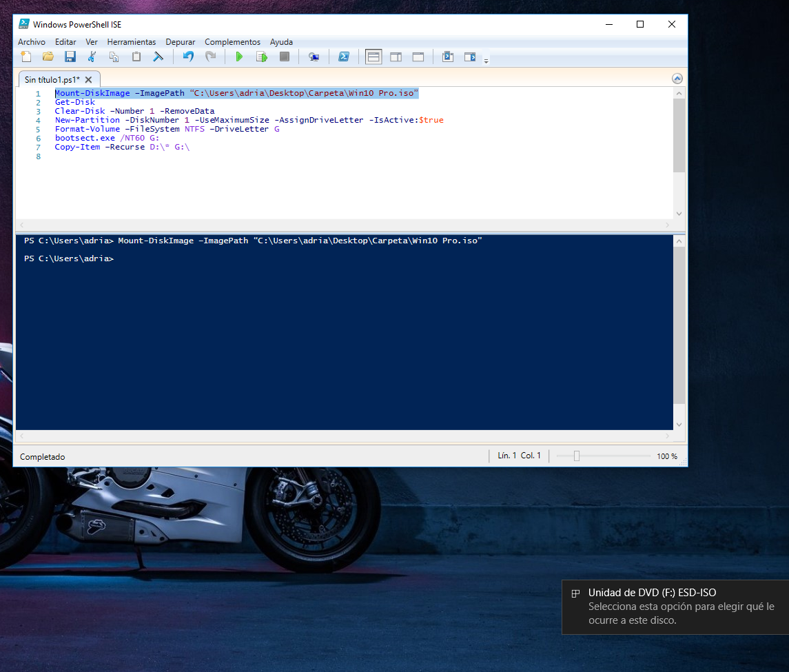
Task: Show command window toolbar icon
Action: (448, 57)
